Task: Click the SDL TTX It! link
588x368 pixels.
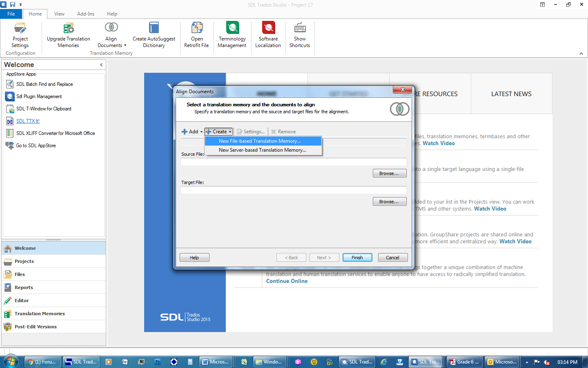Action: pos(28,121)
